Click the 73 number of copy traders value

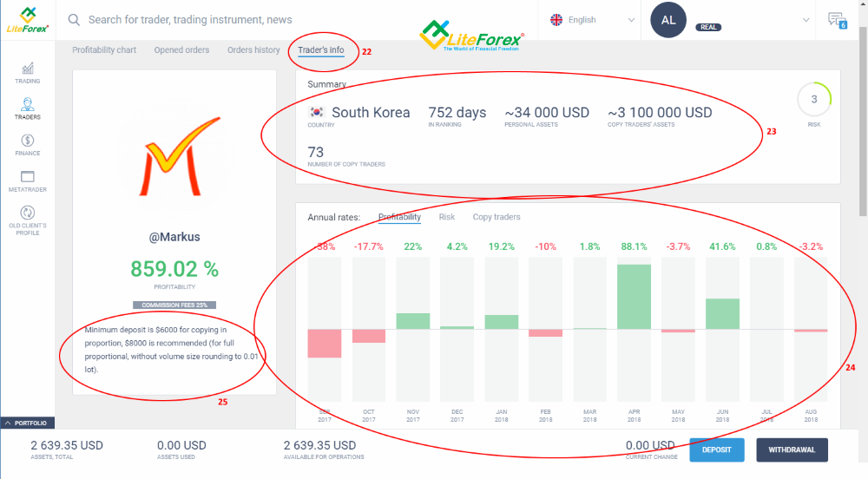point(316,152)
